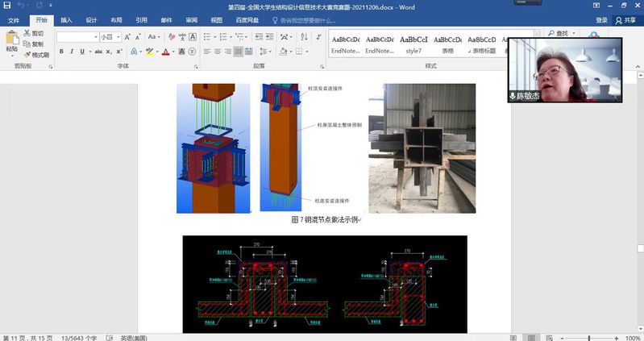Open the 审阅 (Review) ribbon tab
The height and width of the screenshot is (341, 644).
[x=191, y=20]
